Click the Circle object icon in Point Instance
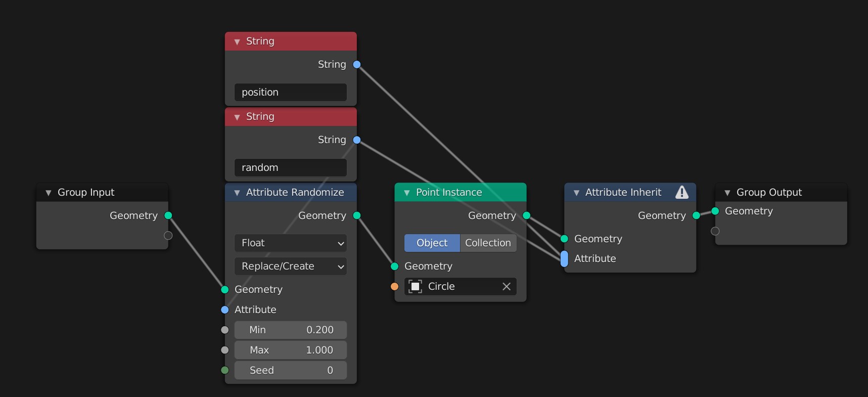Image resolution: width=868 pixels, height=397 pixels. click(415, 286)
